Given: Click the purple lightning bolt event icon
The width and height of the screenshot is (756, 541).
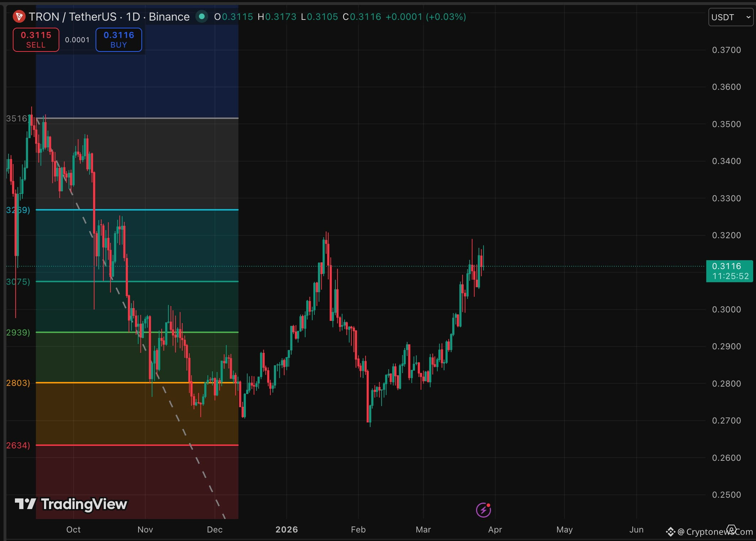Looking at the screenshot, I should pyautogui.click(x=483, y=510).
